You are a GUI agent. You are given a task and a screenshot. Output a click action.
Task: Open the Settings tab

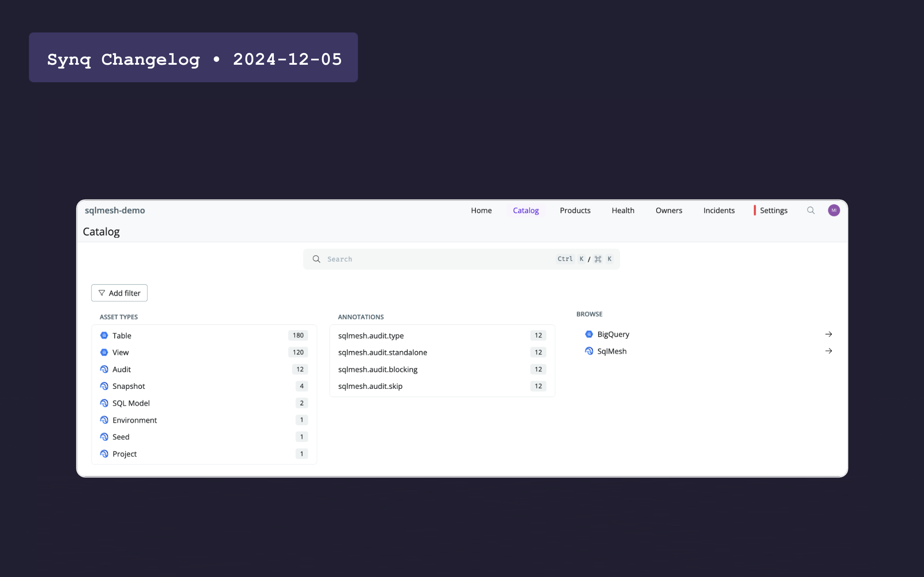click(773, 210)
